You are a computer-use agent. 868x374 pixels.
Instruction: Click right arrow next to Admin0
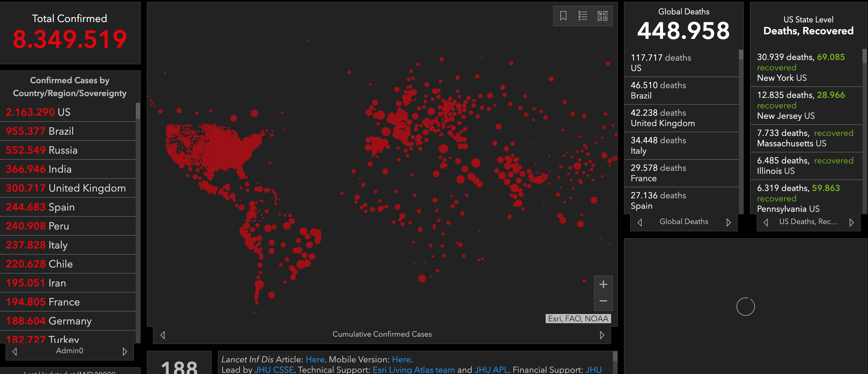point(125,351)
